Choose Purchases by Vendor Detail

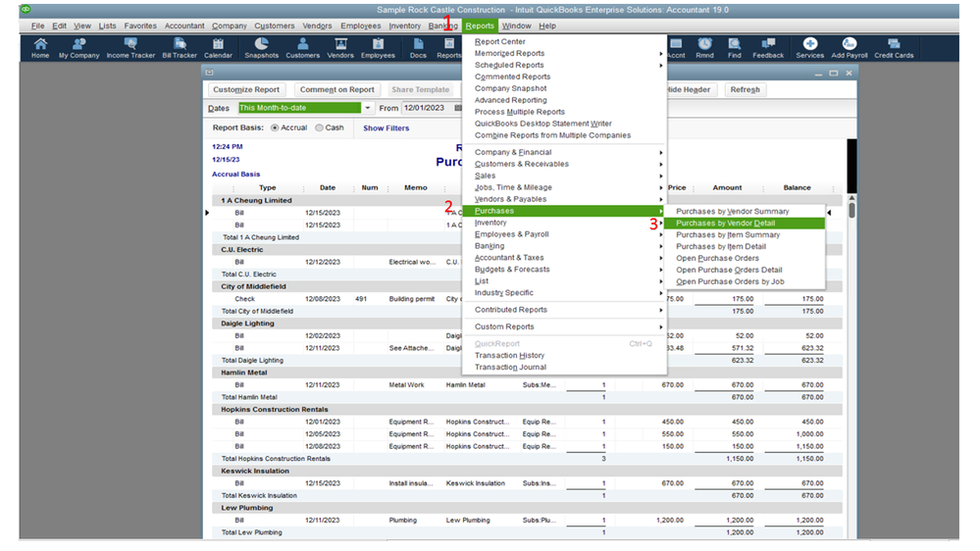pos(744,223)
